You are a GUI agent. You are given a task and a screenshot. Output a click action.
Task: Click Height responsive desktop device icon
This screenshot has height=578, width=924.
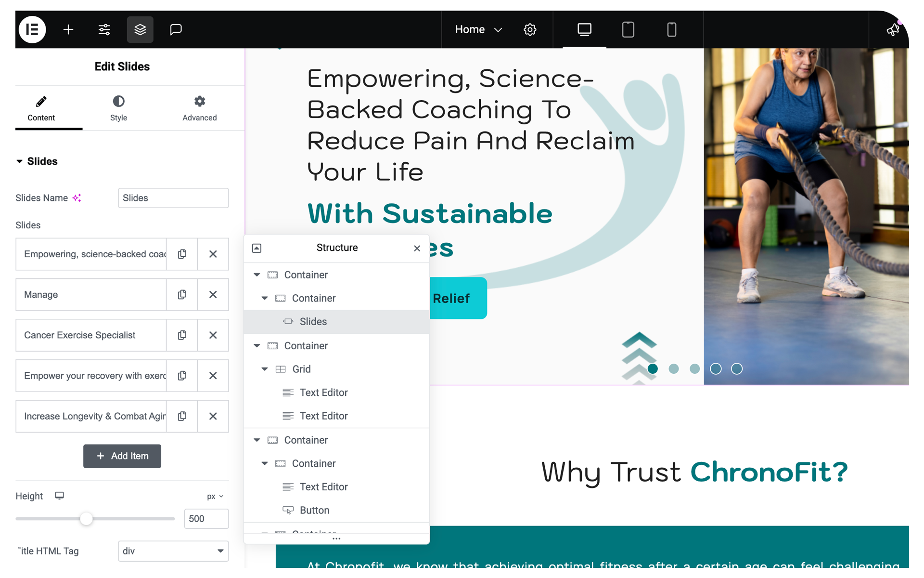[x=59, y=496]
